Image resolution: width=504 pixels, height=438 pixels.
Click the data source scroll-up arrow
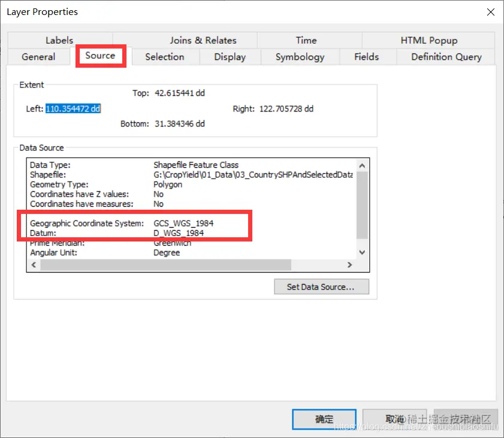tap(362, 166)
